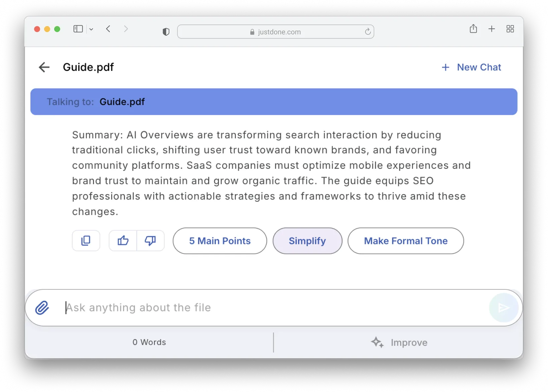The width and height of the screenshot is (548, 392).
Task: Start a New Chat
Action: pyautogui.click(x=471, y=67)
